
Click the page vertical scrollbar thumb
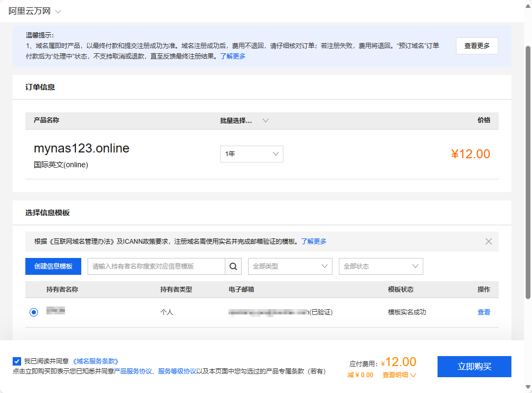(x=528, y=172)
